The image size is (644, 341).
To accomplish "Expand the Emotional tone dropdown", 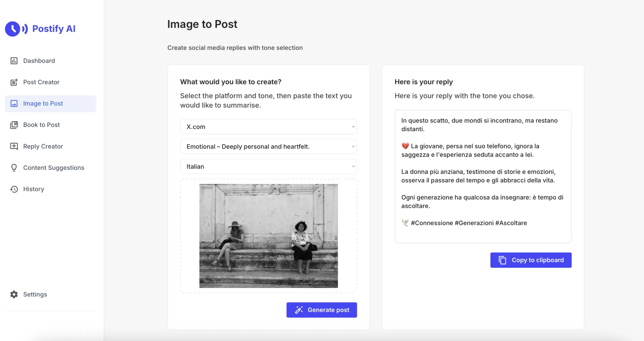I will [268, 147].
